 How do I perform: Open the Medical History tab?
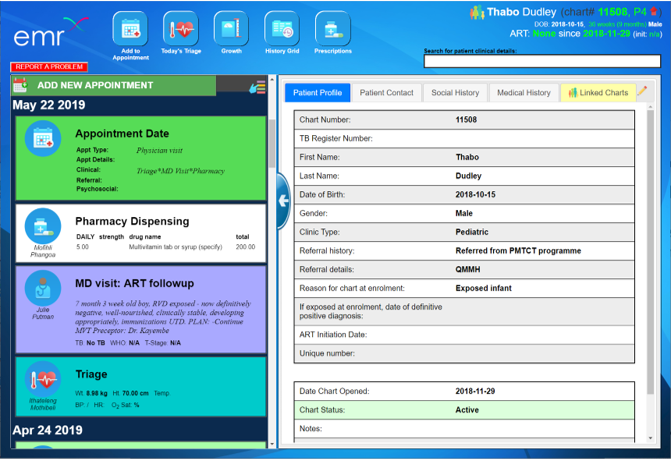coord(523,93)
